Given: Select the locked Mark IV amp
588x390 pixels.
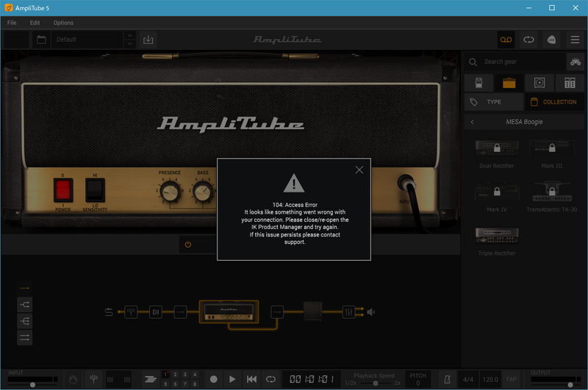Looking at the screenshot, I should (x=497, y=192).
